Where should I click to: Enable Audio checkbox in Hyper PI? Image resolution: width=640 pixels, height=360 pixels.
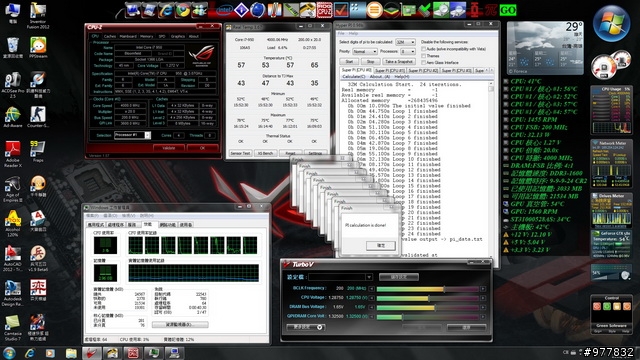click(424, 49)
